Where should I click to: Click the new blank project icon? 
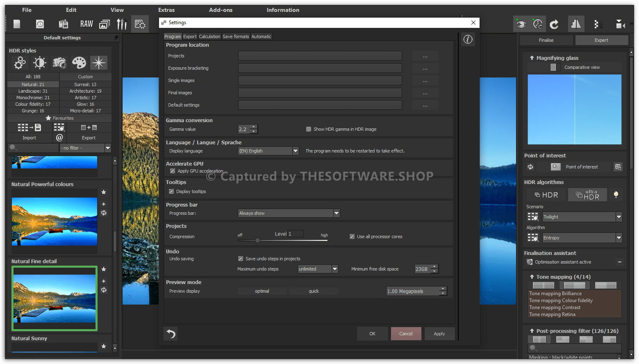[x=17, y=24]
